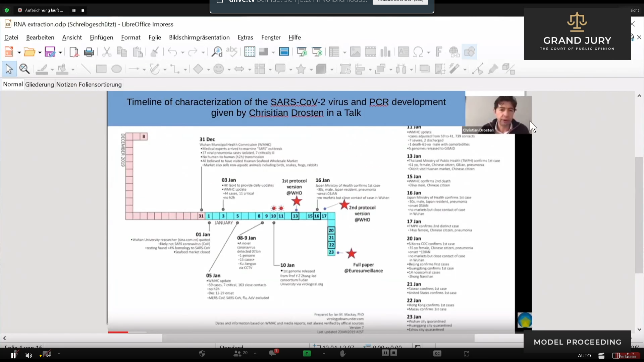Expand the Save button dropdown arrow
This screenshot has height=362, width=644.
[x=60, y=53]
